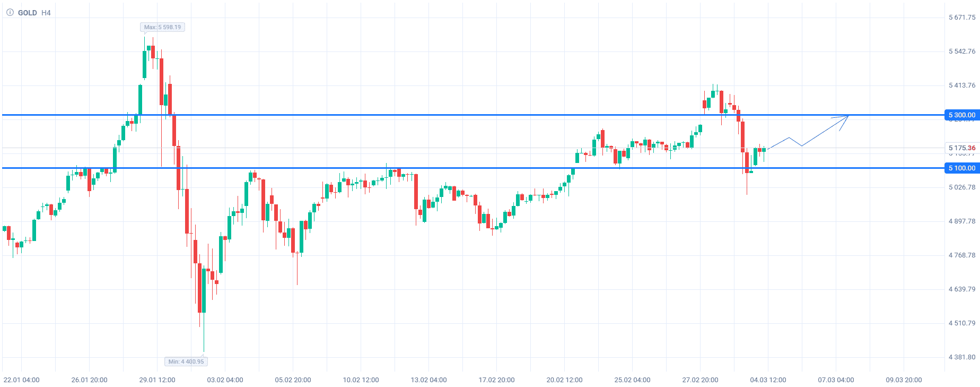This screenshot has height=387, width=980.
Task: Click the 04.03 12:00 time axis label
Action: (768, 380)
